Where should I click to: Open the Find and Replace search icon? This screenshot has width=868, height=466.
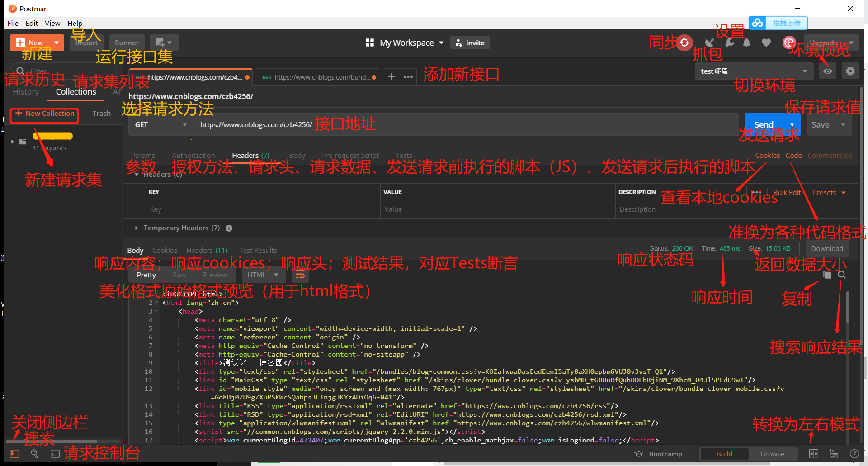(x=34, y=453)
